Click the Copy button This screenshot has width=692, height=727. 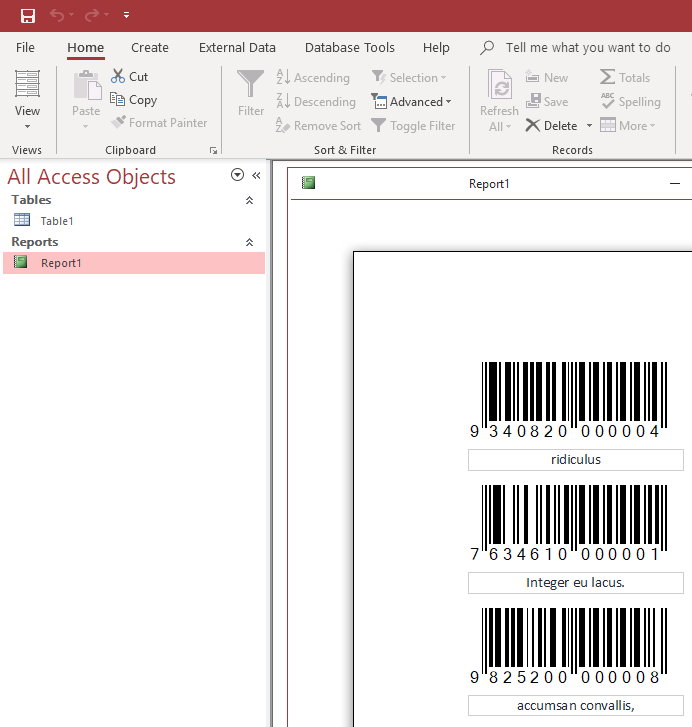point(133,100)
